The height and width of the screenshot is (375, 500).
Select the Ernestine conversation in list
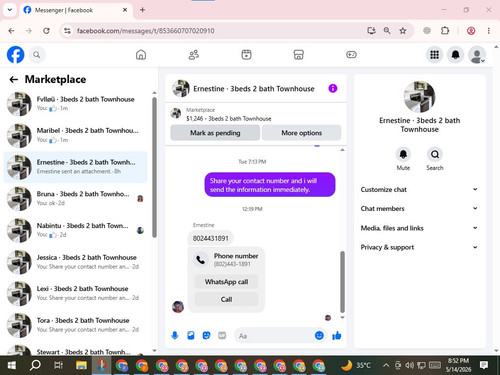(75, 167)
